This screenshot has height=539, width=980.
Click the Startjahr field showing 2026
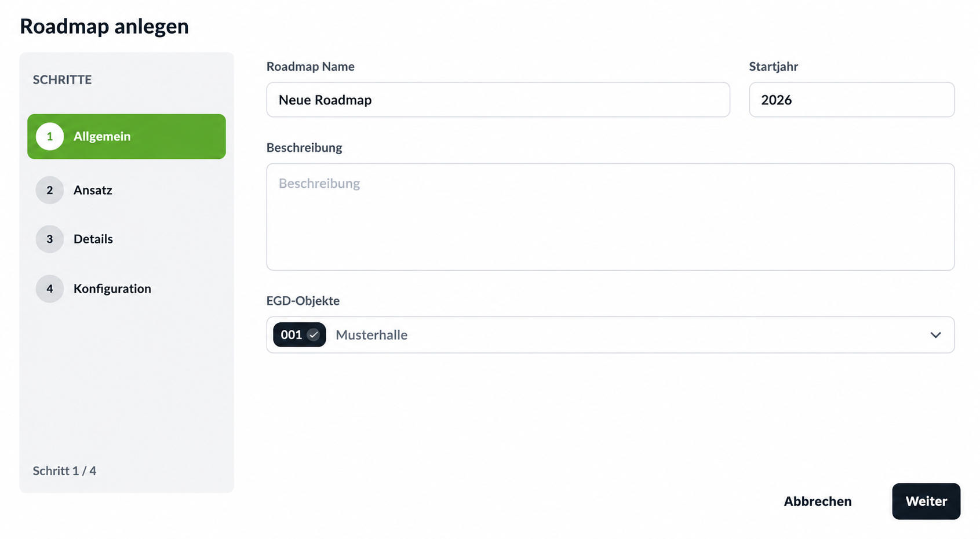tap(852, 100)
